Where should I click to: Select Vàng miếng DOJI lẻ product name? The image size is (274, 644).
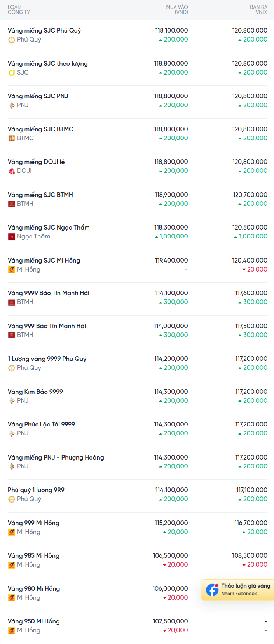pos(36,162)
